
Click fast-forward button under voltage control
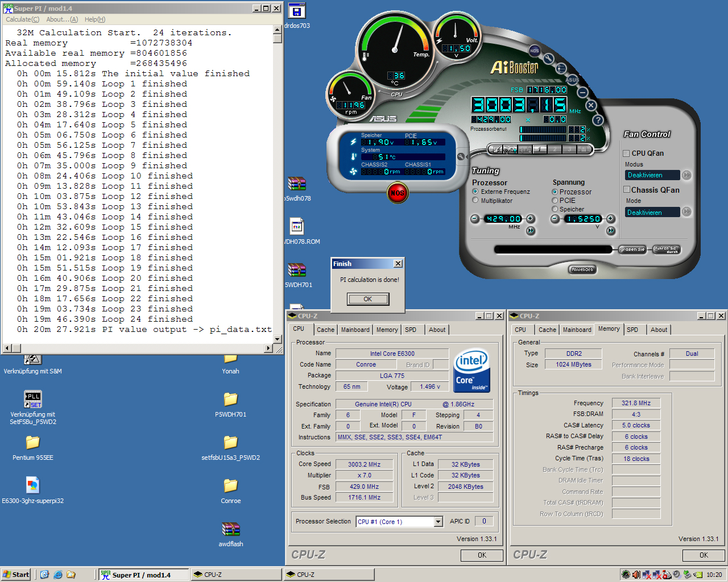pos(610,230)
